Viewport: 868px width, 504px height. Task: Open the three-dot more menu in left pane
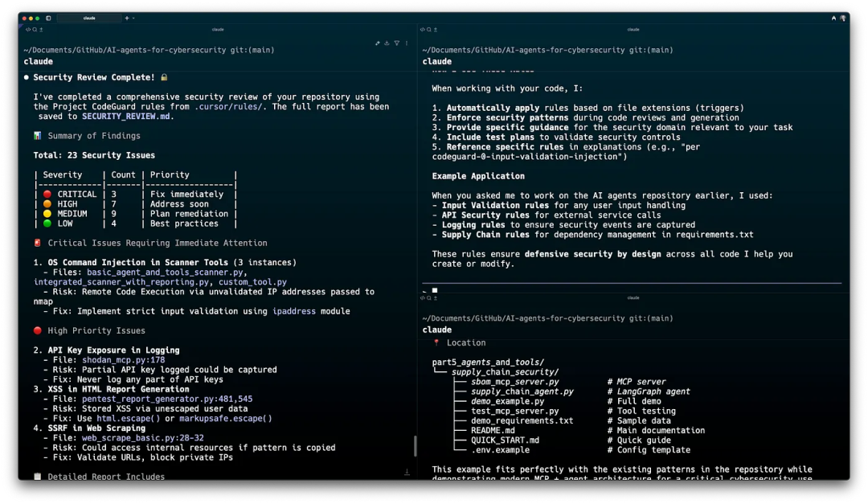tap(406, 43)
